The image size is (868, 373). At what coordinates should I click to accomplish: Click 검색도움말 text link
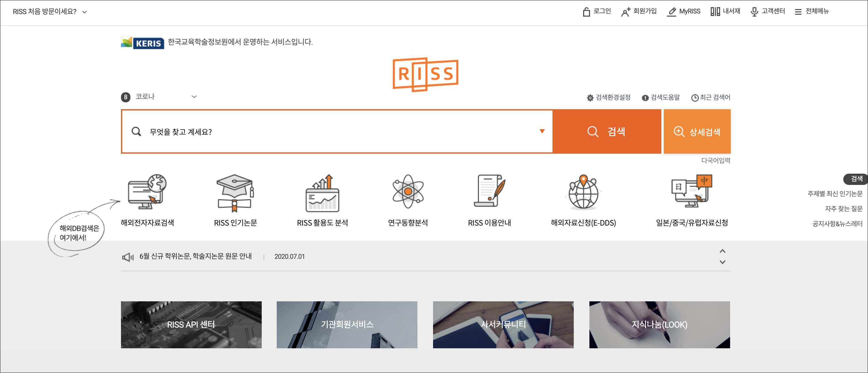click(x=665, y=97)
